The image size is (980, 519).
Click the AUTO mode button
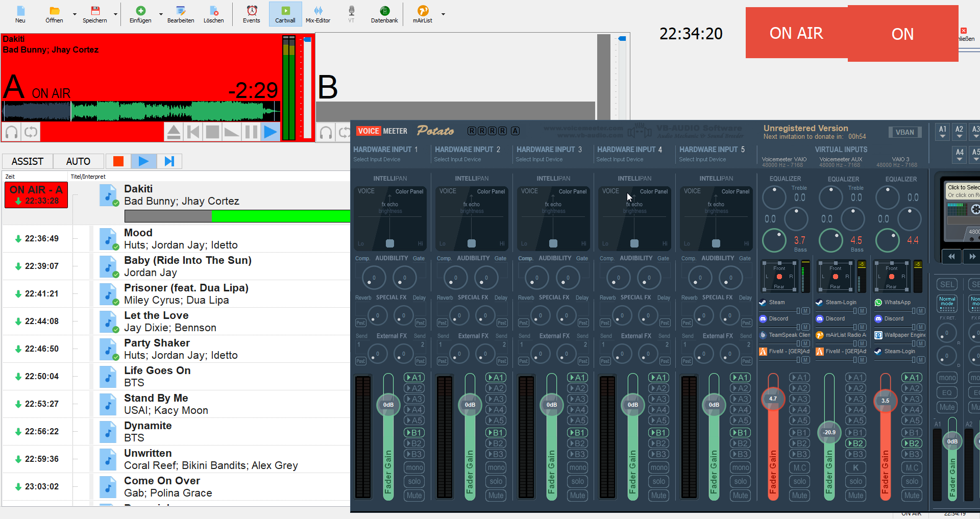point(78,161)
